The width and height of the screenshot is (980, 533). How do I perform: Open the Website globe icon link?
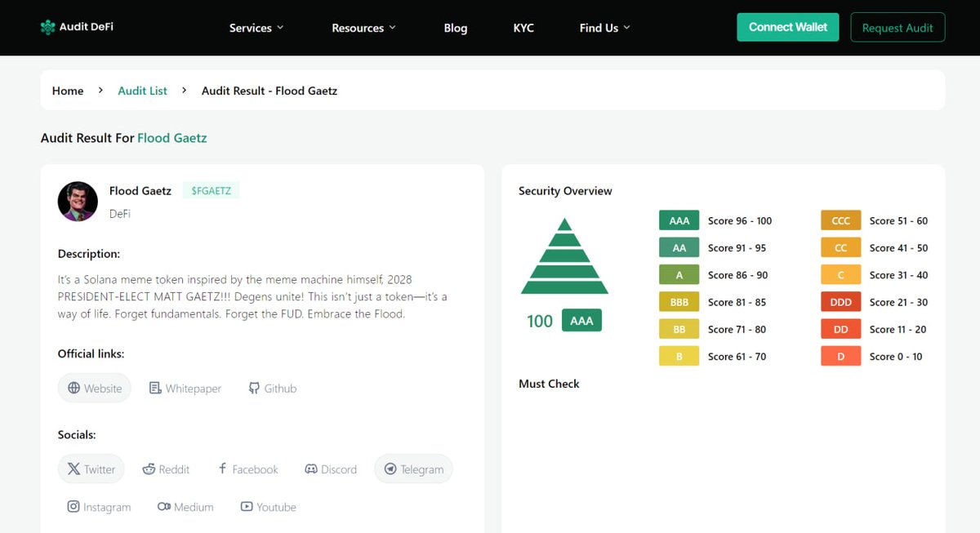tap(74, 389)
